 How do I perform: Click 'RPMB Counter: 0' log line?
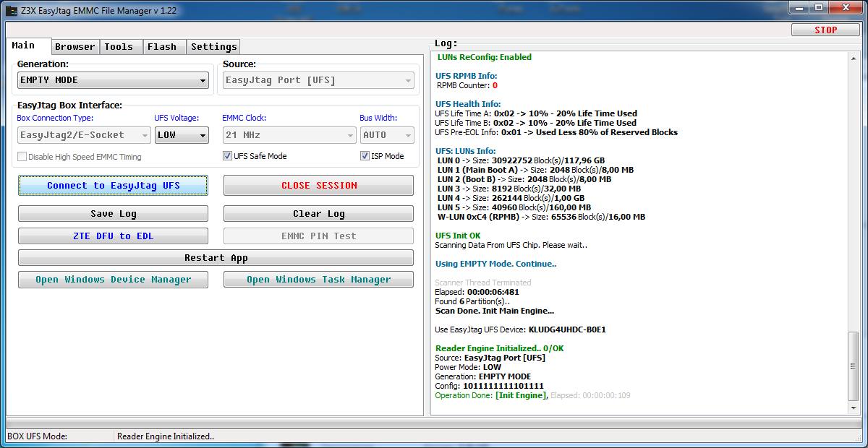pos(467,85)
